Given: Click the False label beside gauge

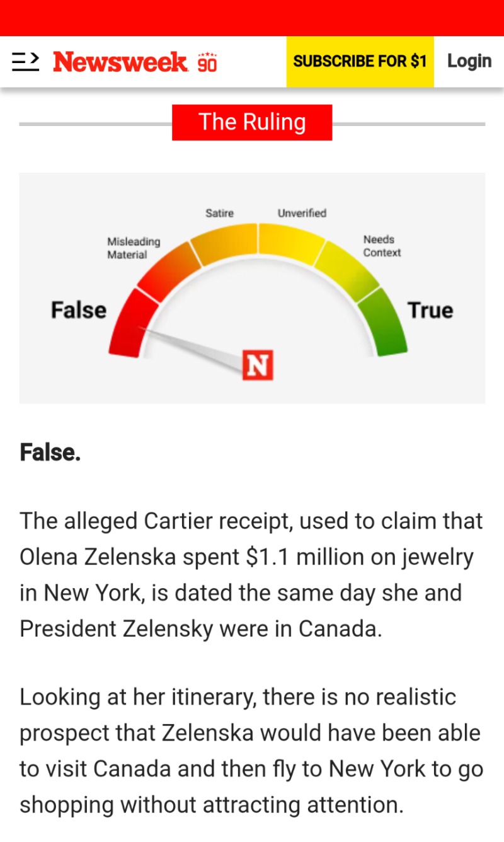Looking at the screenshot, I should [79, 310].
